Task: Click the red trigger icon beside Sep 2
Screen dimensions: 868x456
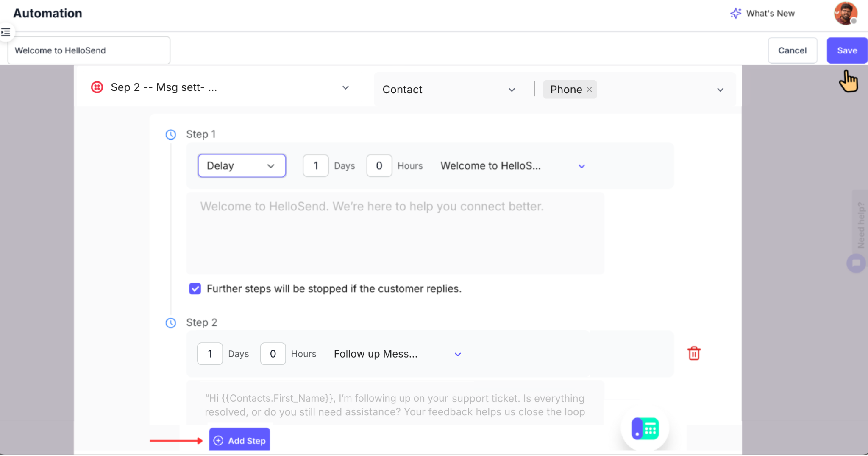Action: (97, 87)
